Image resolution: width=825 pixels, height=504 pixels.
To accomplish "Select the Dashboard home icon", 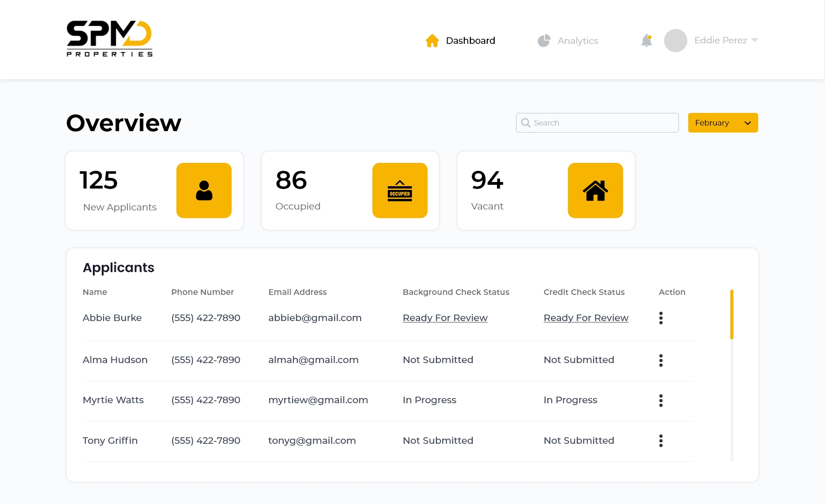I will (x=432, y=40).
